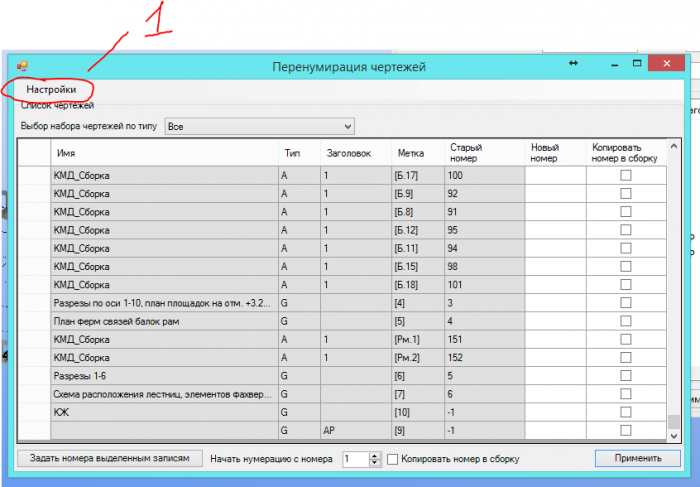
Task: Click table scrollbar down arrow
Action: click(x=674, y=436)
